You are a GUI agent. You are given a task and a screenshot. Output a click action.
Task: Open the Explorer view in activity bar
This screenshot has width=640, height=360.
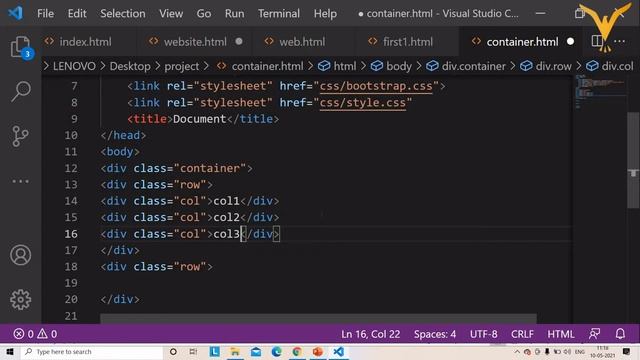(x=20, y=47)
